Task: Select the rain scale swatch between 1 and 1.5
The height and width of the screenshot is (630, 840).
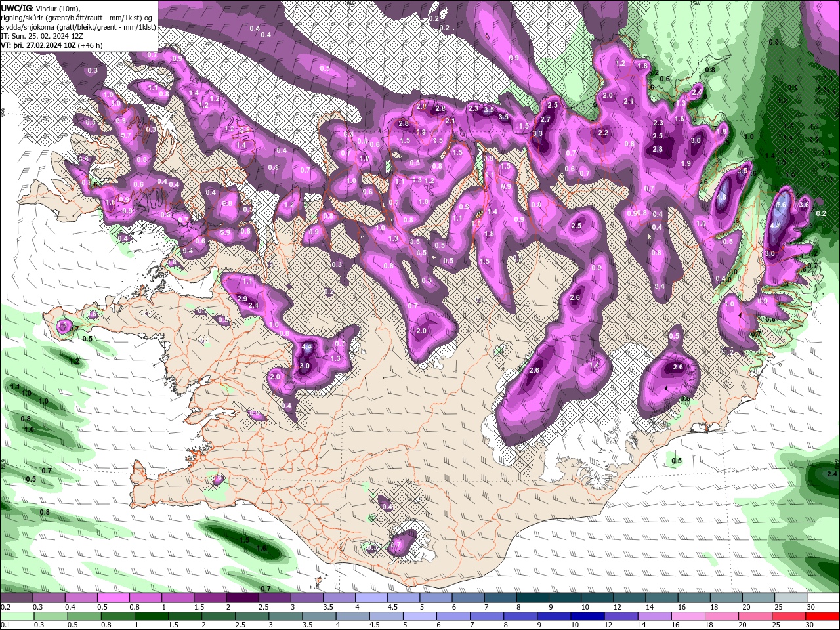Action: [151, 616]
